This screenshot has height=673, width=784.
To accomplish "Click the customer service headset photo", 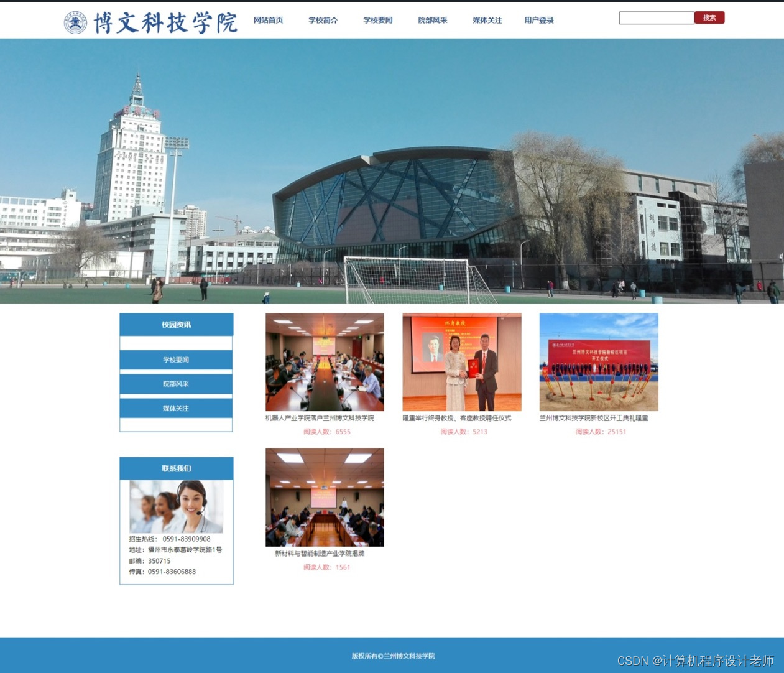I will click(x=176, y=507).
